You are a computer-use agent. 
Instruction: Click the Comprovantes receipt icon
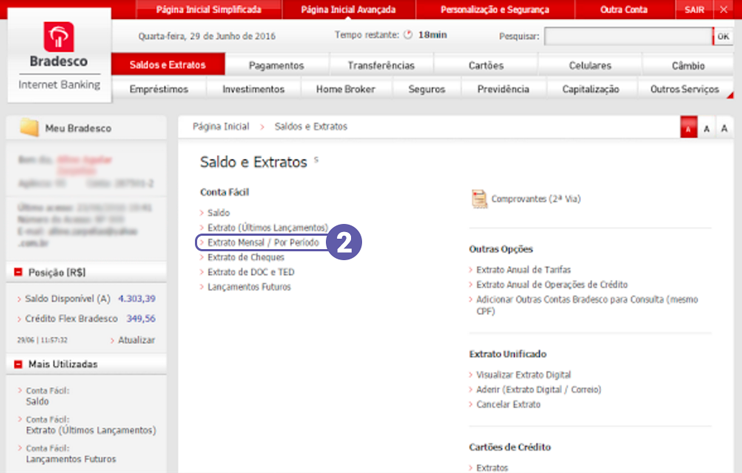pyautogui.click(x=479, y=199)
